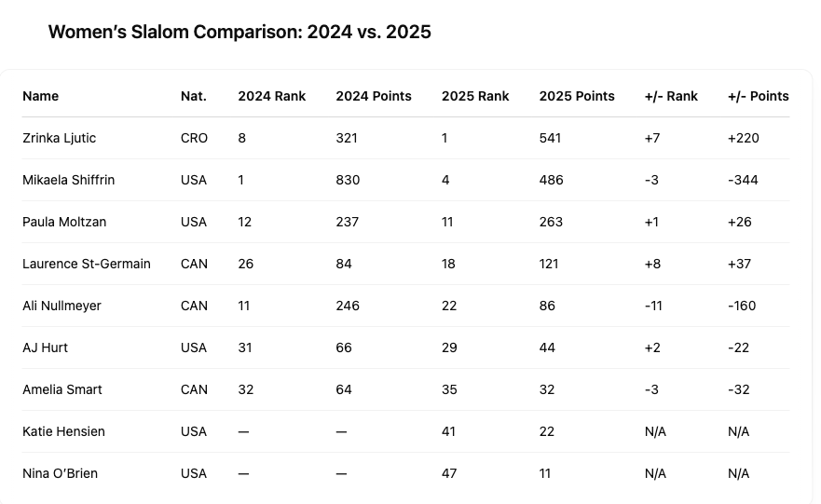Click the Nat. column header
821x504 pixels.
(194, 96)
